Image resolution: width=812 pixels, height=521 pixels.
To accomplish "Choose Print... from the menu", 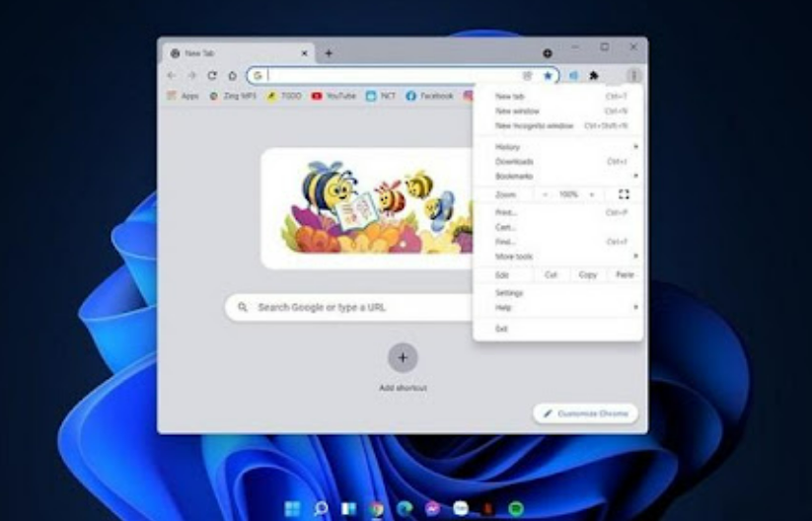I will [x=558, y=212].
